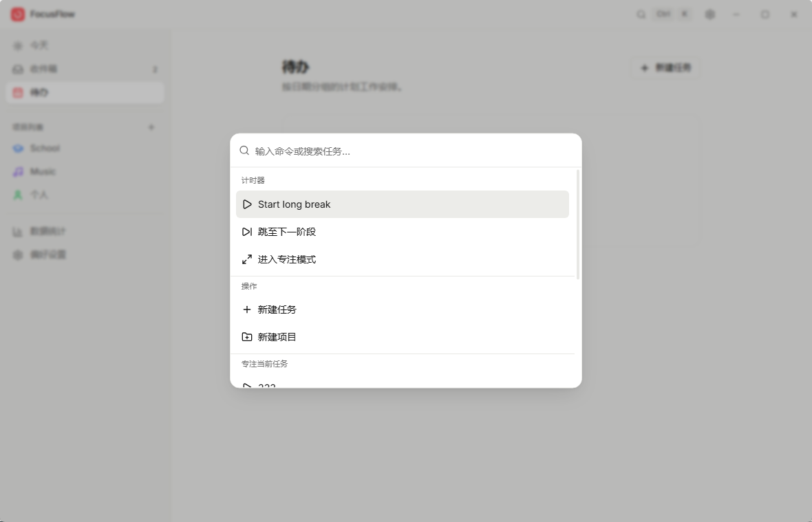Image resolution: width=812 pixels, height=522 pixels.
Task: Add project using sidebar plus icon
Action: (151, 127)
